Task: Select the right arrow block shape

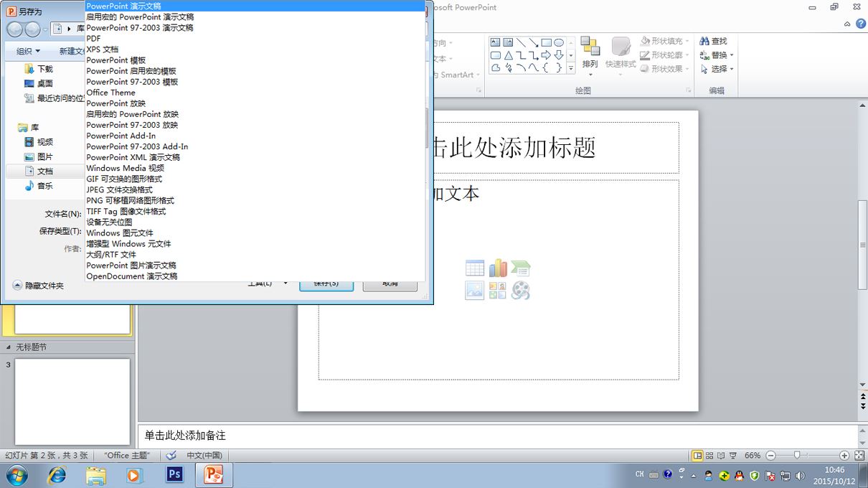Action: click(546, 55)
